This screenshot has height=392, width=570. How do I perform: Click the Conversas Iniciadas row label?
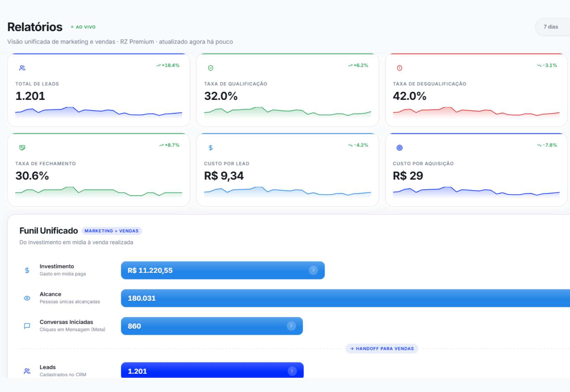pyautogui.click(x=66, y=322)
